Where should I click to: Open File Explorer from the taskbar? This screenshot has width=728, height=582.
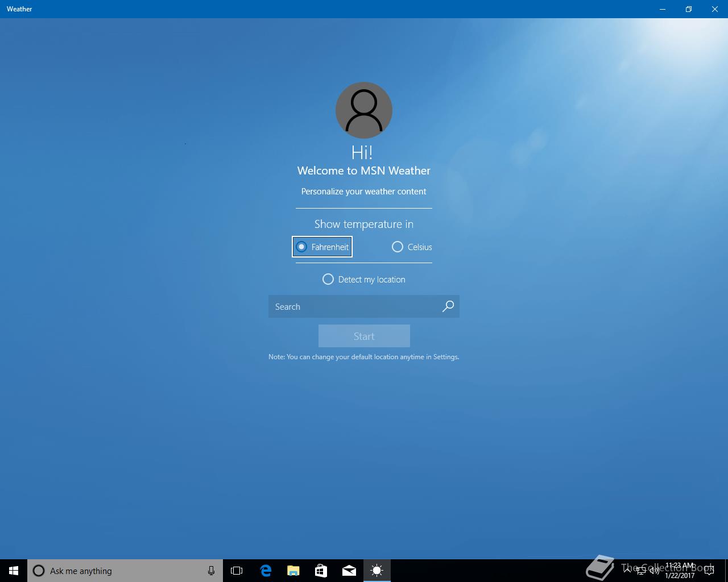pos(293,571)
